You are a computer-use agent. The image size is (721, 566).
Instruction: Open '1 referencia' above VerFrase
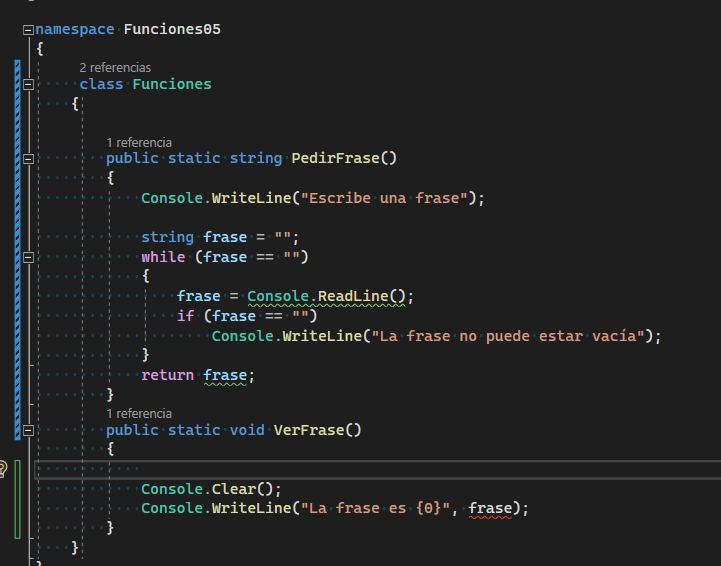point(139,414)
